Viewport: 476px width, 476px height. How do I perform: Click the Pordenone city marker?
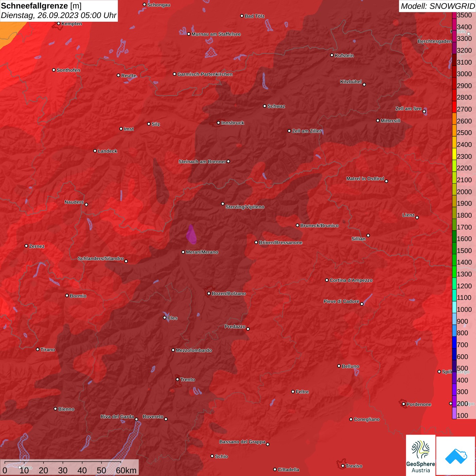[x=404, y=404]
